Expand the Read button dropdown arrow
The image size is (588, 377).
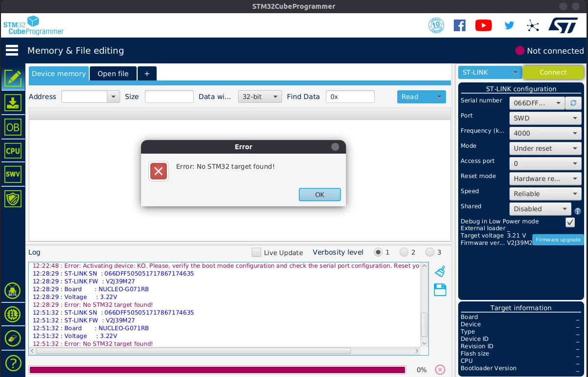point(439,97)
